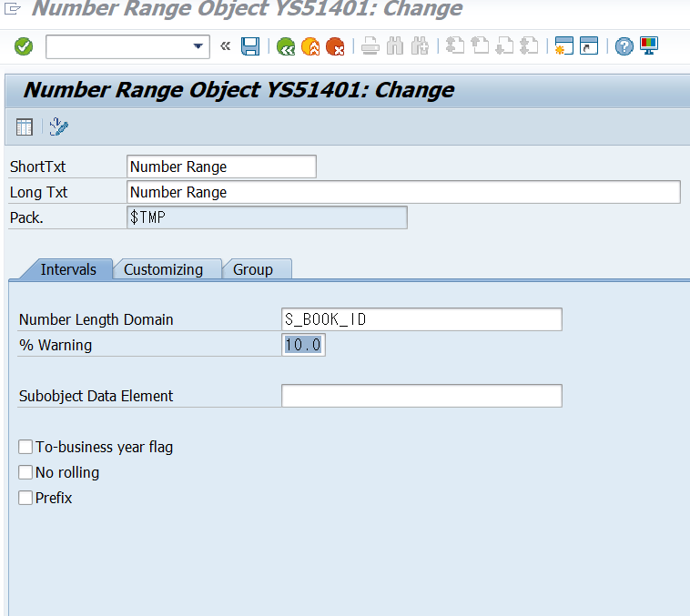Screen dimensions: 690x616
Task: Create a new session window icon
Action: point(564,45)
